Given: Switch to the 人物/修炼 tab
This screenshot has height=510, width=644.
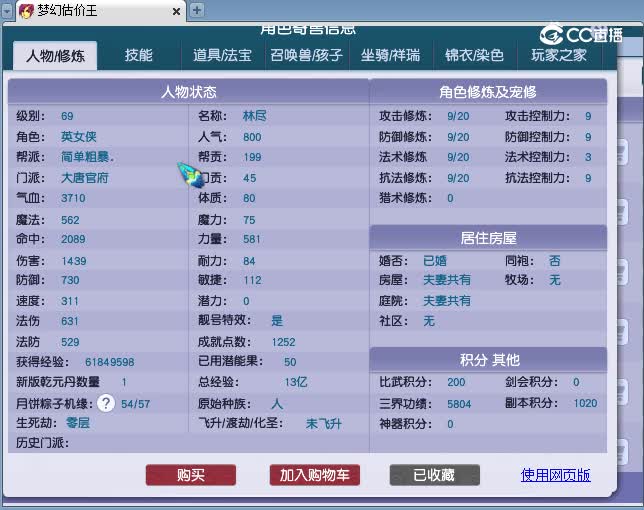Looking at the screenshot, I should click(x=55, y=55).
